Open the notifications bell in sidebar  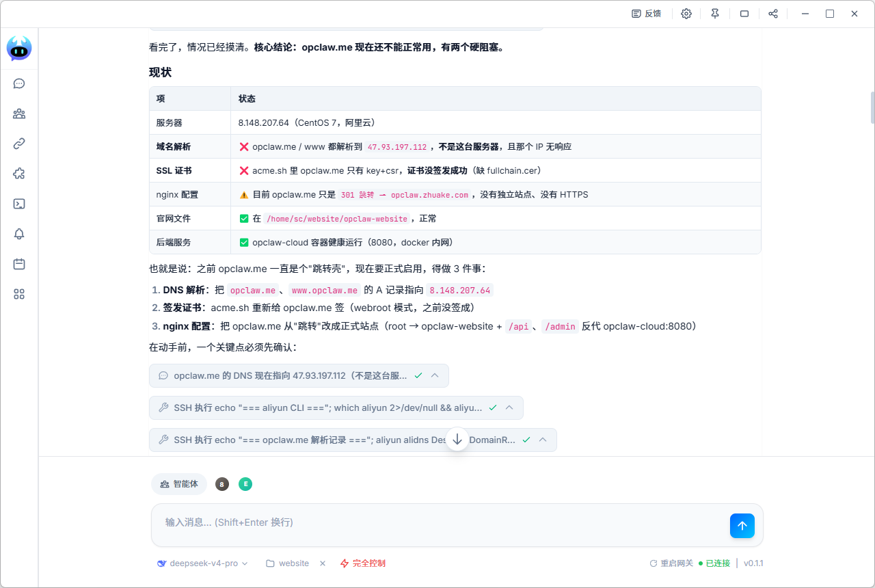tap(19, 234)
